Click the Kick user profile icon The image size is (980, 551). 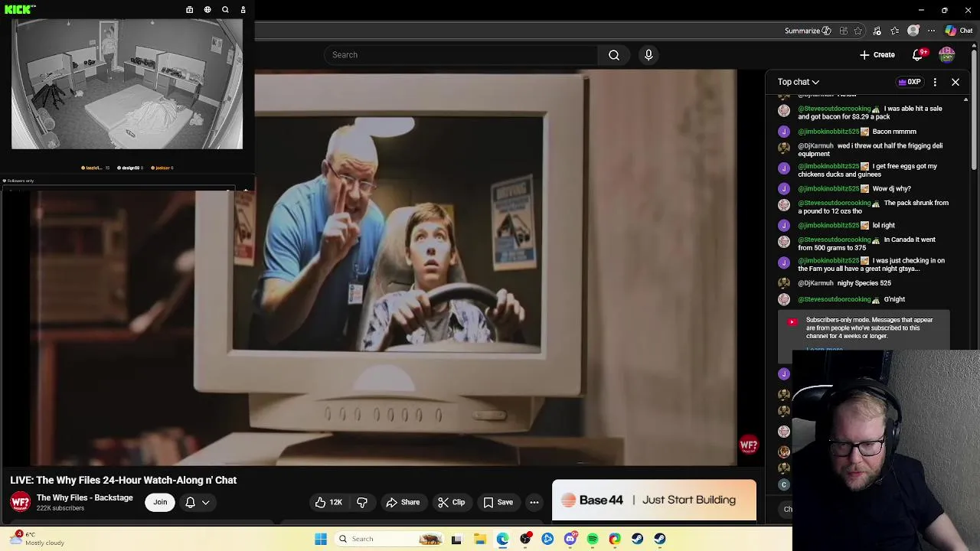tap(243, 10)
